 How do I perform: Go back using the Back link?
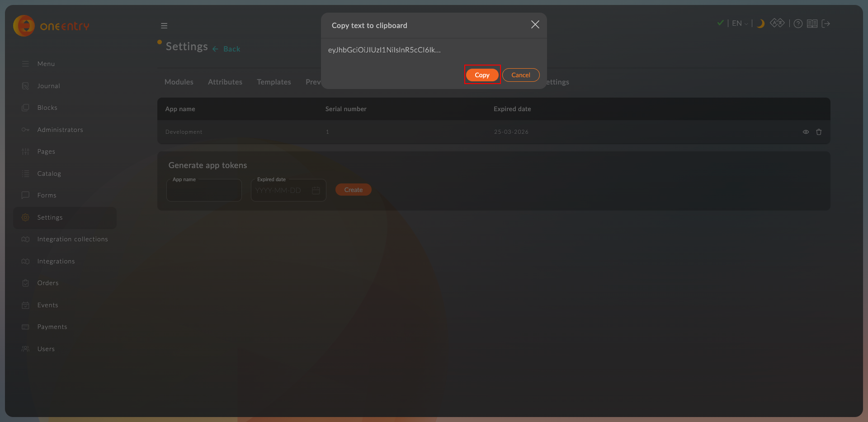[x=226, y=49]
